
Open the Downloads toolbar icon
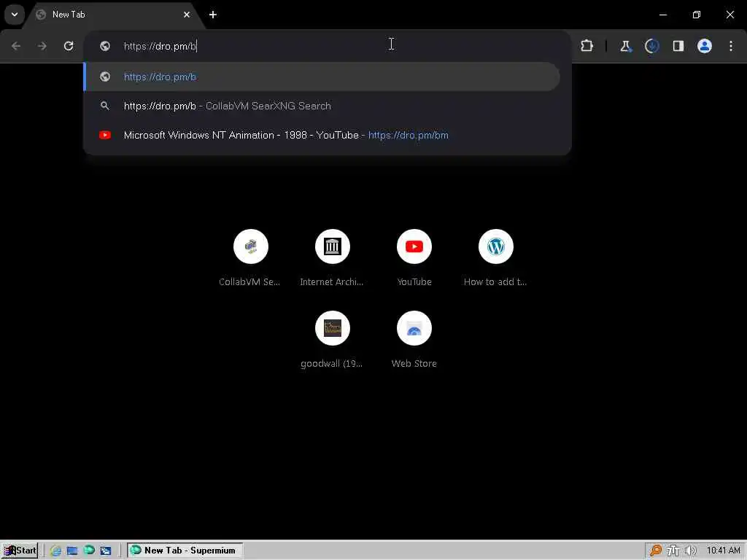click(x=651, y=46)
